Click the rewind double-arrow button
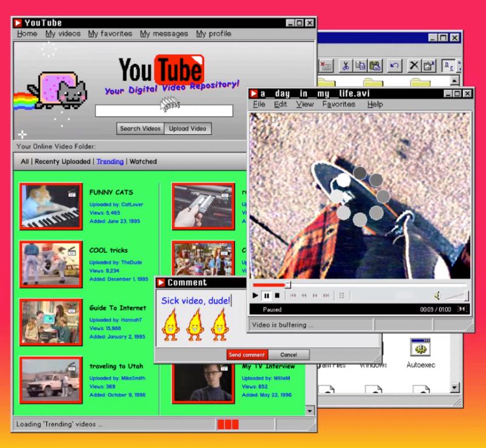The width and height of the screenshot is (486, 448). tap(304, 295)
